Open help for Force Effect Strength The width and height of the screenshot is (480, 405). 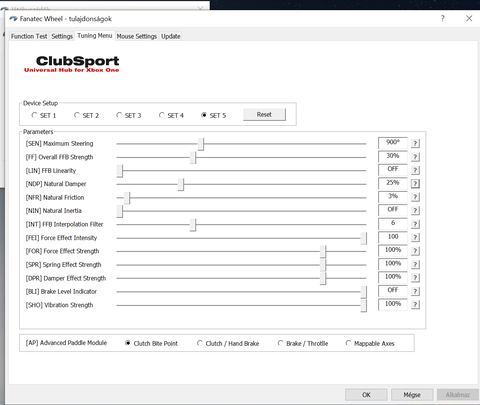coord(415,251)
